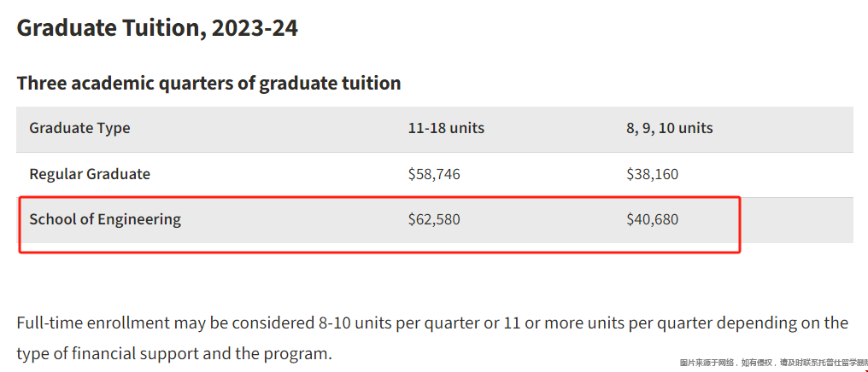
Task: Click the Graduate Tuition, 2023-24 heading
Action: (157, 27)
